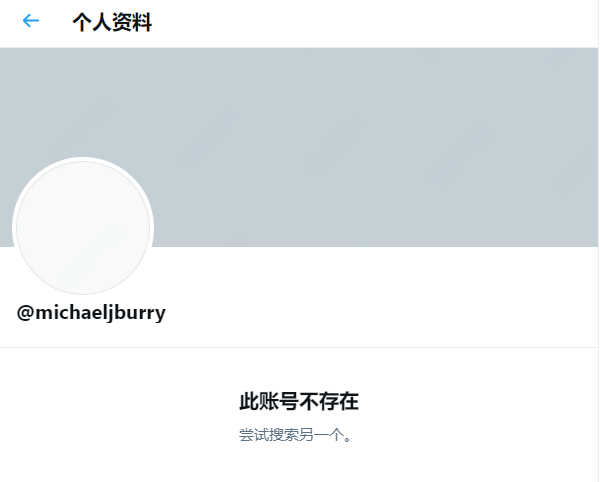Click the 此账号不存在 heading text

click(299, 401)
